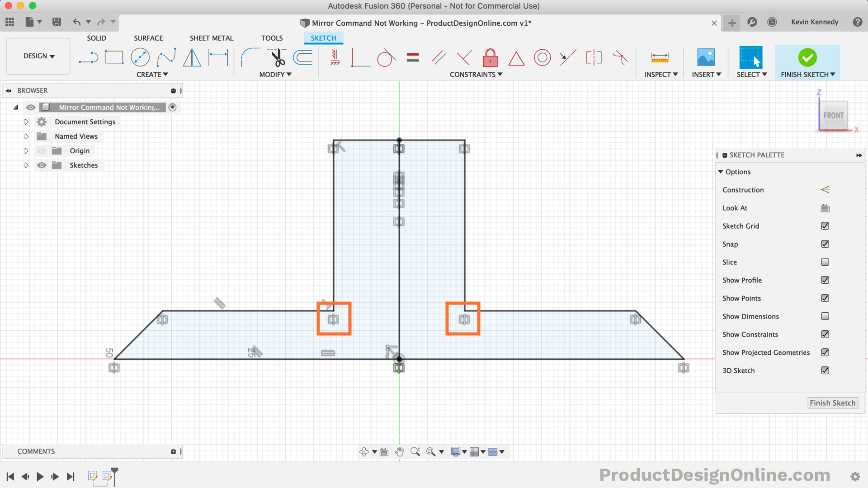Select the Circle sketch tool
The height and width of the screenshot is (488, 868).
pyautogui.click(x=141, y=57)
